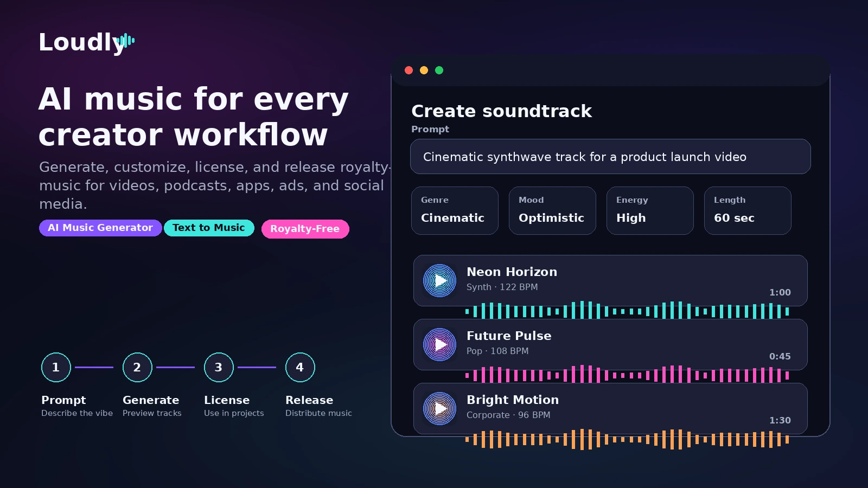Open the Length 60 sec selector

pos(748,210)
